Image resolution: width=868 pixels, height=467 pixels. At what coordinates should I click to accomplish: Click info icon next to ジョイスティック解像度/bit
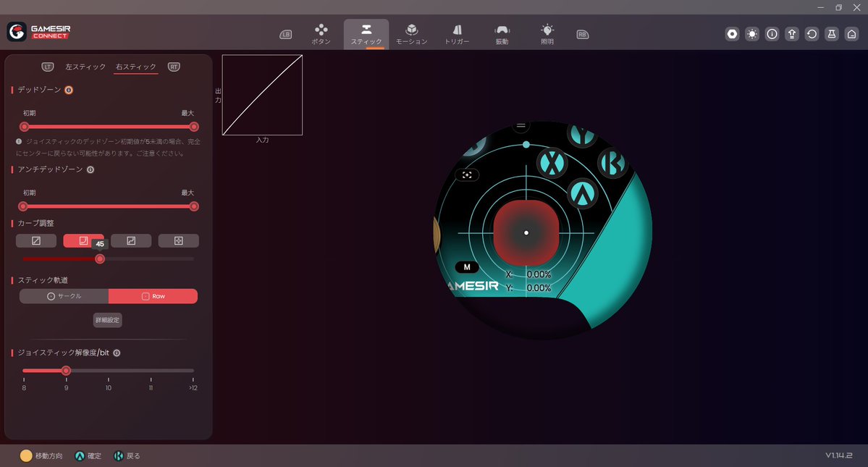[x=117, y=353]
